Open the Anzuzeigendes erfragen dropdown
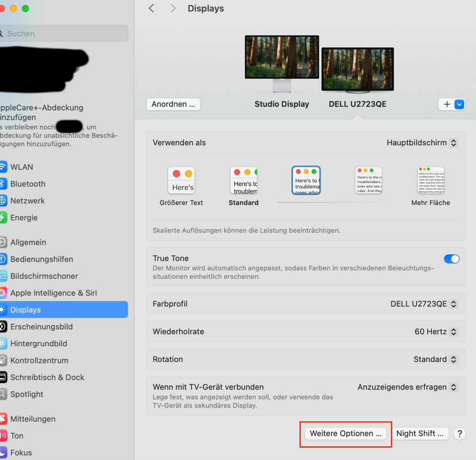476x460 pixels. coord(407,387)
